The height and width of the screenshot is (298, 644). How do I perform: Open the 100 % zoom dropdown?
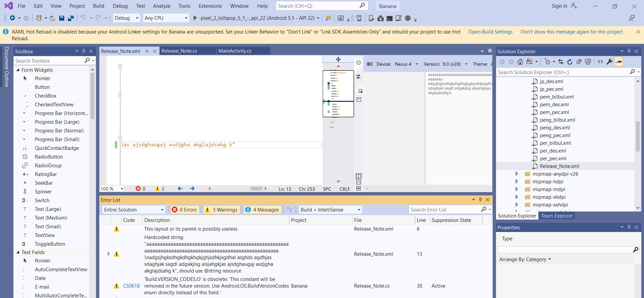[112, 189]
